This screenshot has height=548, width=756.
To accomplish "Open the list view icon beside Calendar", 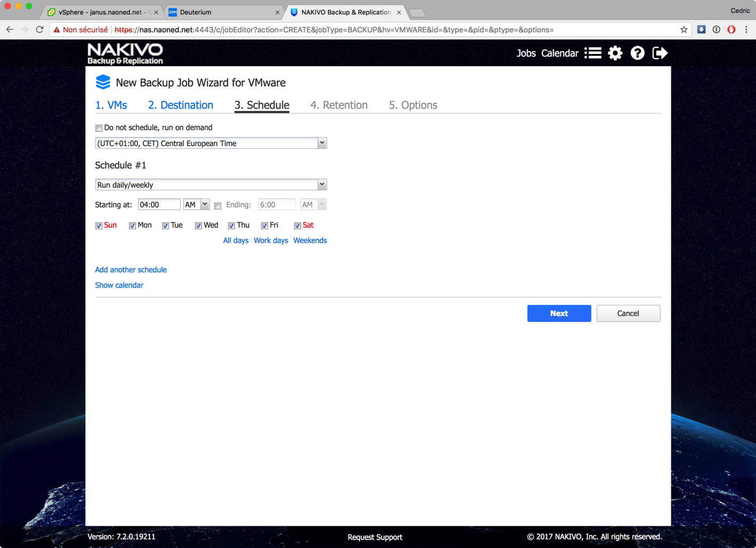I will pos(592,53).
